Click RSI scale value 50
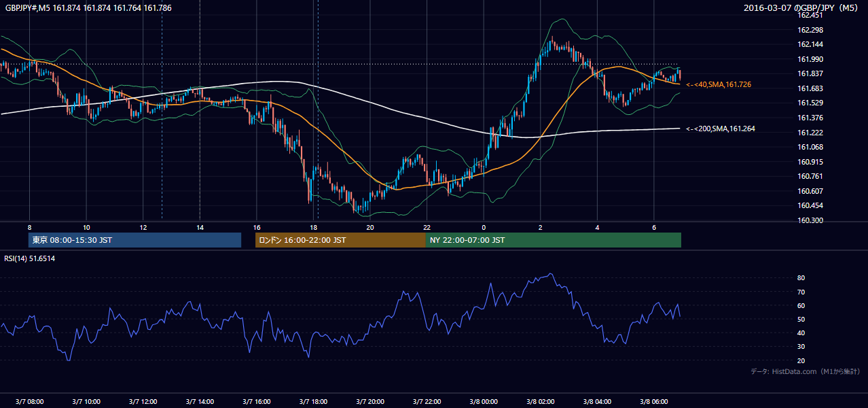This screenshot has width=868, height=408. [801, 319]
